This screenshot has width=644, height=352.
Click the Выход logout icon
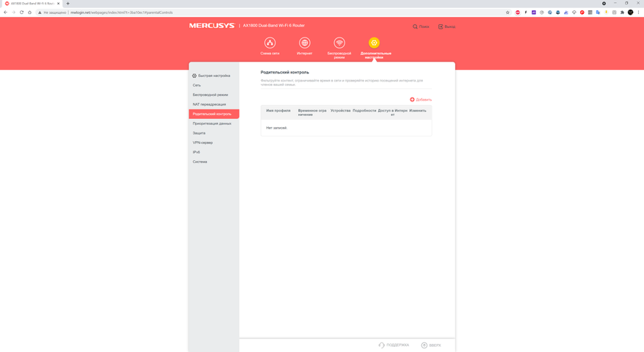pos(441,26)
